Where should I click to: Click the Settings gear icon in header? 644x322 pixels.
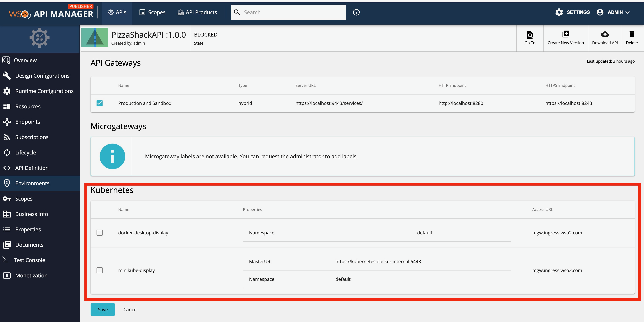click(559, 12)
